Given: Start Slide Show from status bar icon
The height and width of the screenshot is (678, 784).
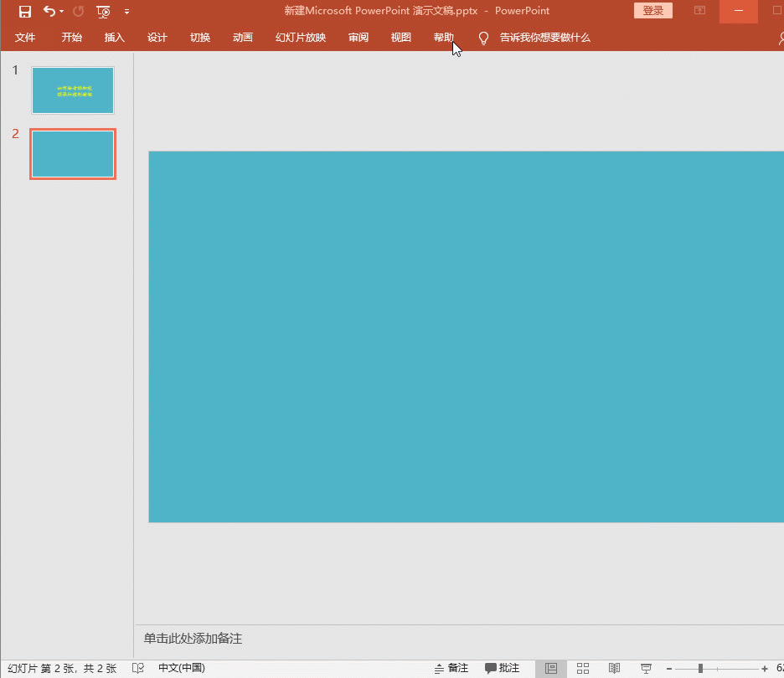Looking at the screenshot, I should click(x=646, y=668).
